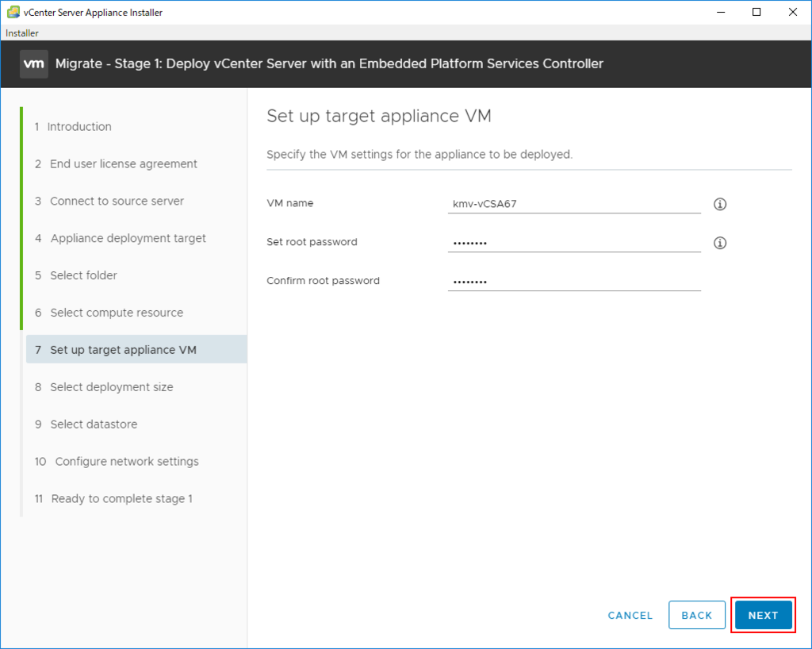The width and height of the screenshot is (812, 649).
Task: Go BACK to the previous step
Action: [697, 615]
